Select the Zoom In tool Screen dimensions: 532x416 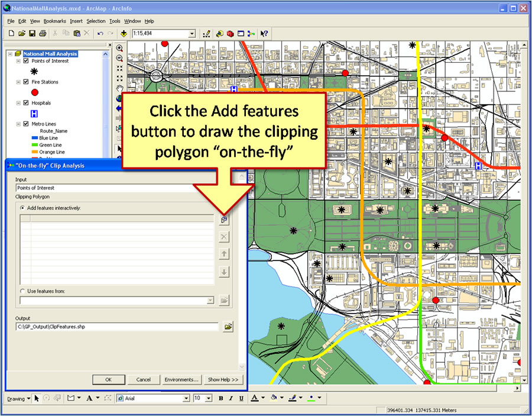tap(119, 48)
